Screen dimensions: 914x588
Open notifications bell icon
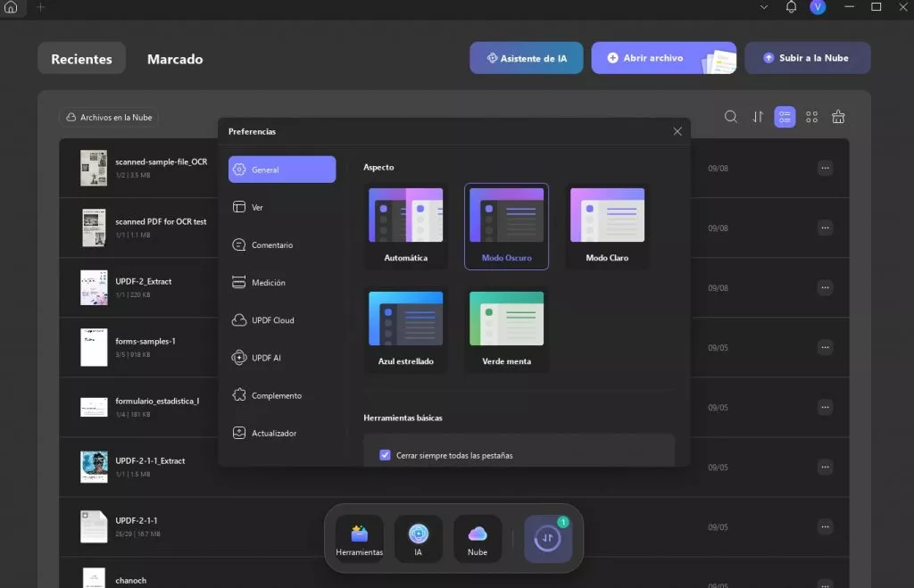click(x=791, y=7)
